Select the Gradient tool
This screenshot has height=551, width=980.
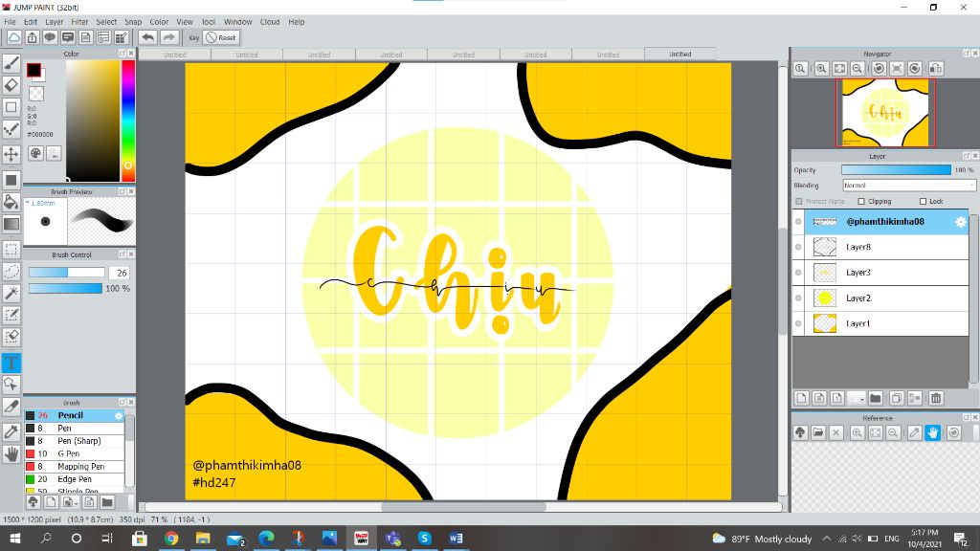(11, 224)
